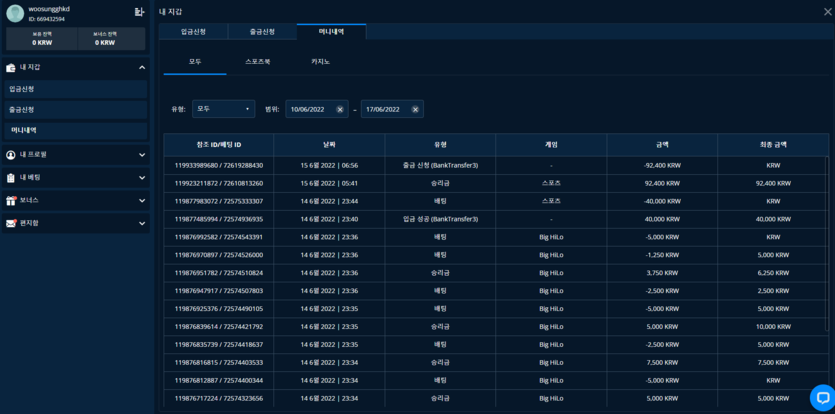The height and width of the screenshot is (414, 835).
Task: Click the ID 119923211872 / 72610813260
Action: tap(219, 183)
